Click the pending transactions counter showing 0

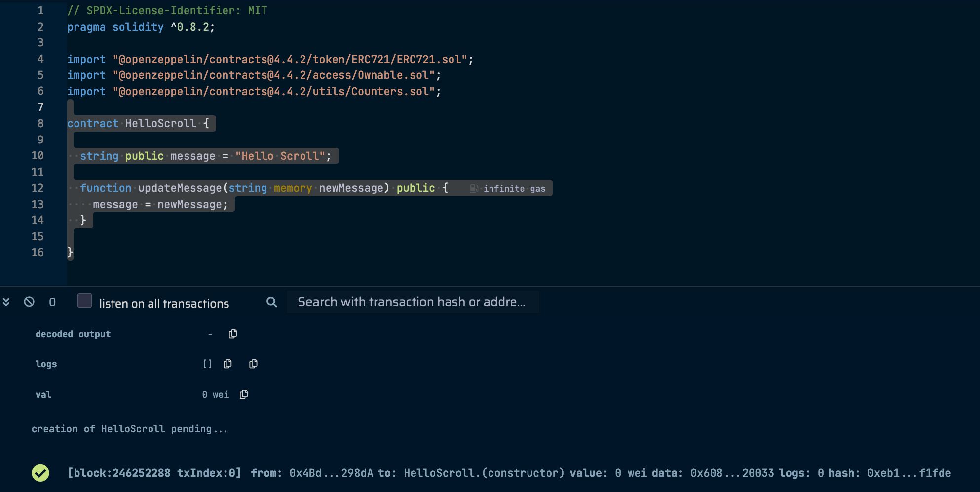(x=52, y=302)
